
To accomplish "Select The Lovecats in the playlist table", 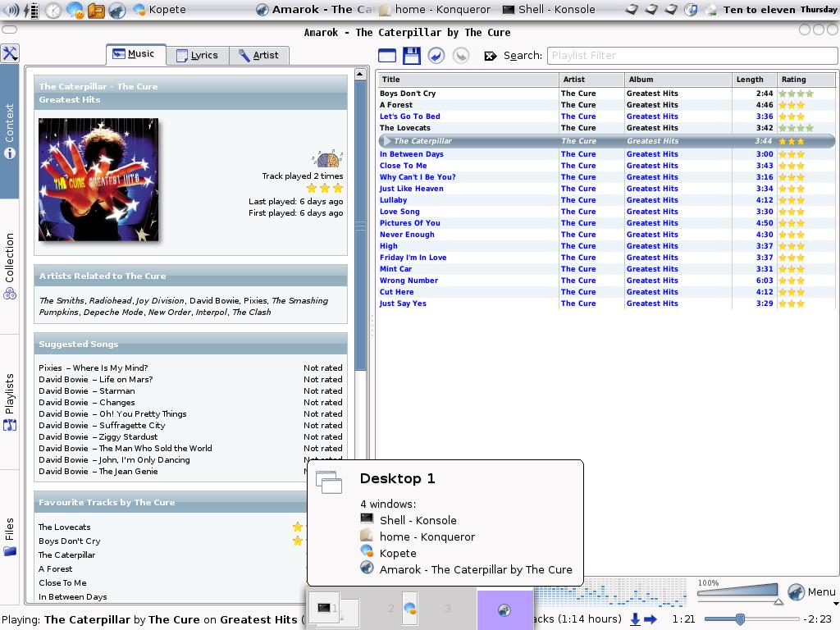I will pyautogui.click(x=405, y=127).
